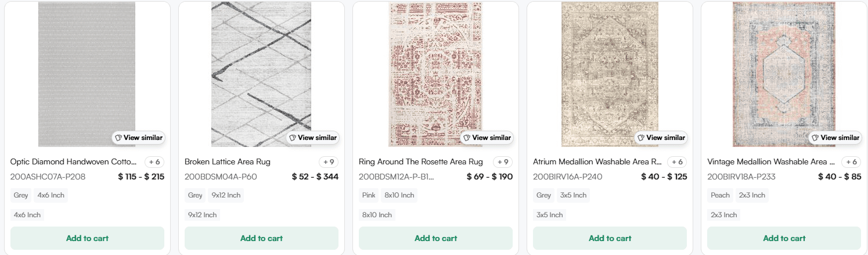Click View similar icon on Ring Around Rosette rug

click(x=467, y=138)
